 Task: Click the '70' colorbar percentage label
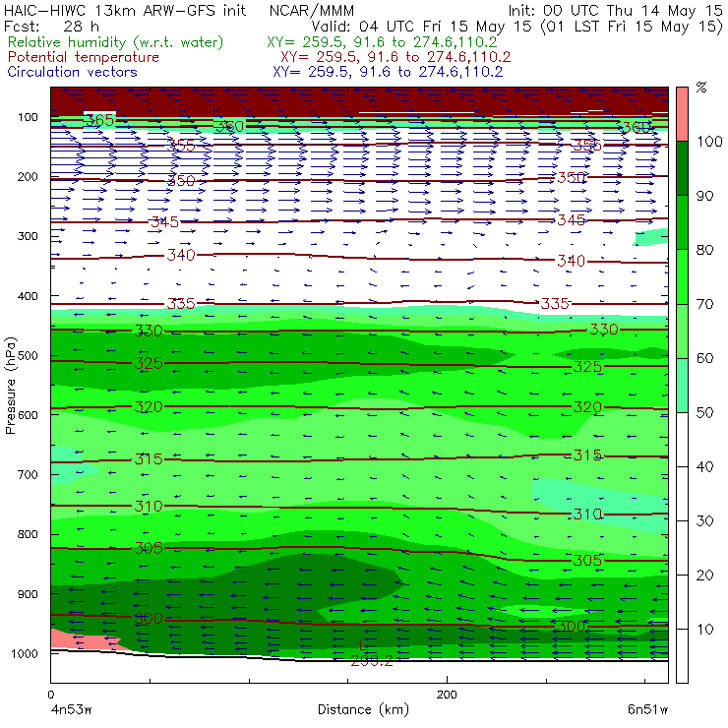704,304
